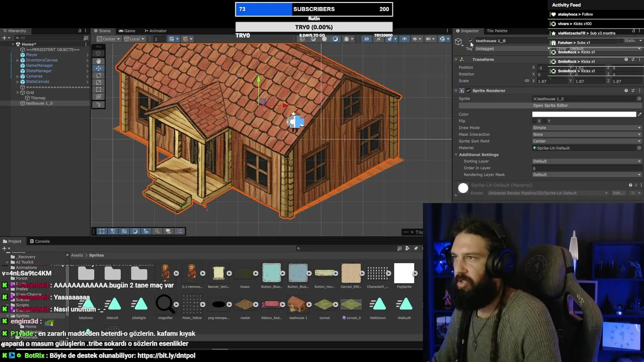Switch to the Tile Palette tab
The height and width of the screenshot is (362, 644).
click(497, 31)
